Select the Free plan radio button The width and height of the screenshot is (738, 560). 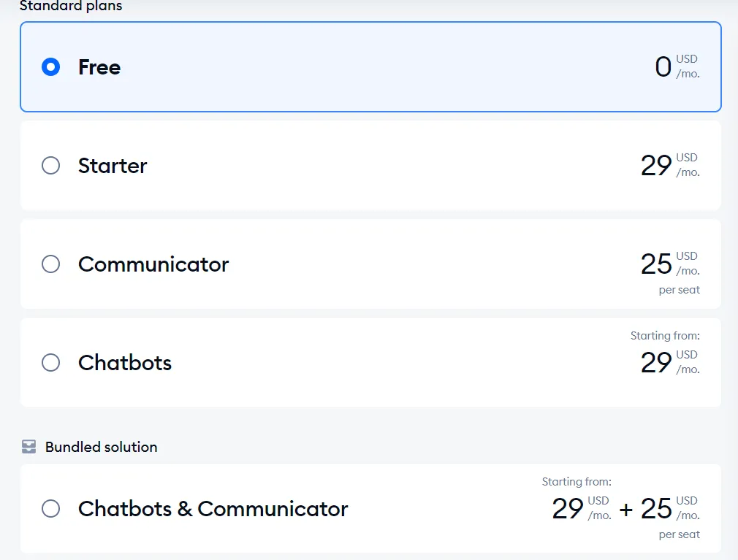tap(51, 66)
